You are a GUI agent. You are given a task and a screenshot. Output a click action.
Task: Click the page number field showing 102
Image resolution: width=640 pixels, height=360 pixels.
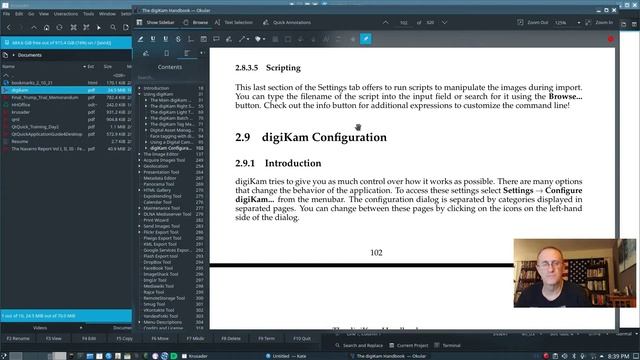(404, 23)
